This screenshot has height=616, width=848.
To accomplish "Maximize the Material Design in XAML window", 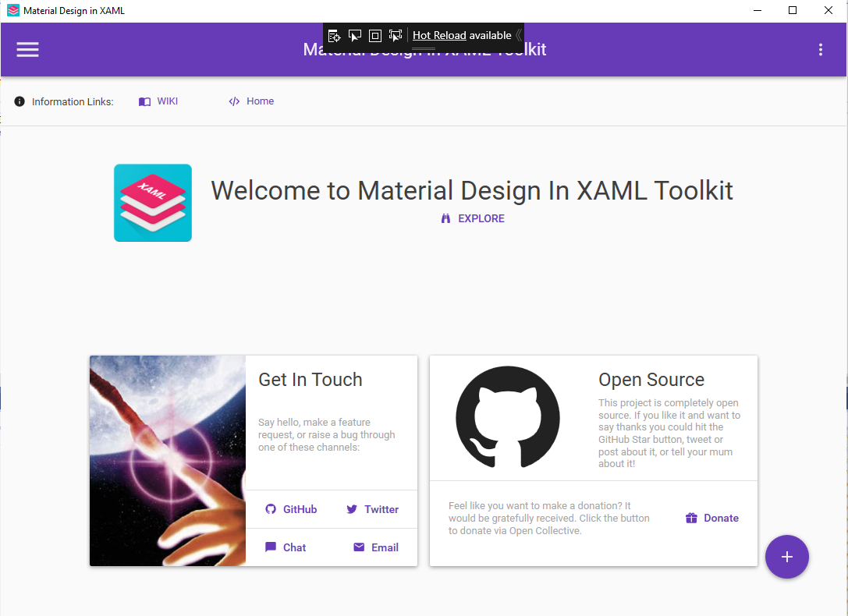I will click(x=793, y=10).
